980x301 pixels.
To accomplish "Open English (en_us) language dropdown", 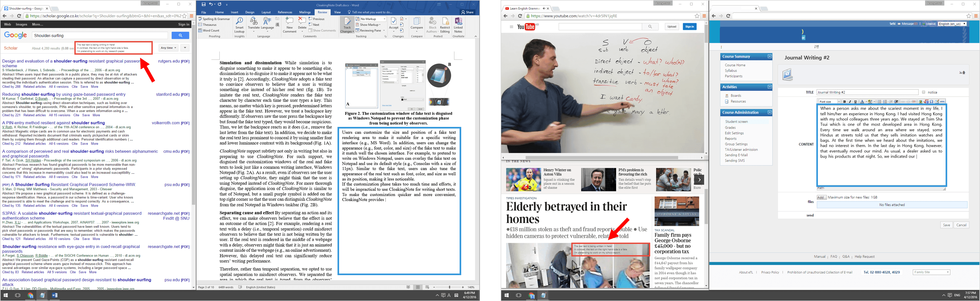I will 952,23.
